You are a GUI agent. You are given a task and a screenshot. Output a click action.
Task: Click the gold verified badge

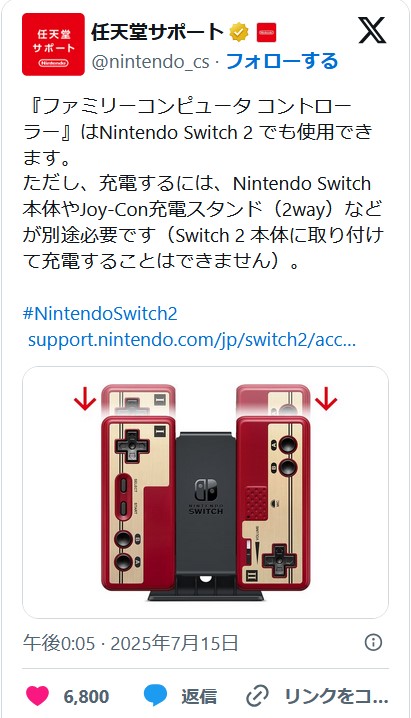coord(239,33)
